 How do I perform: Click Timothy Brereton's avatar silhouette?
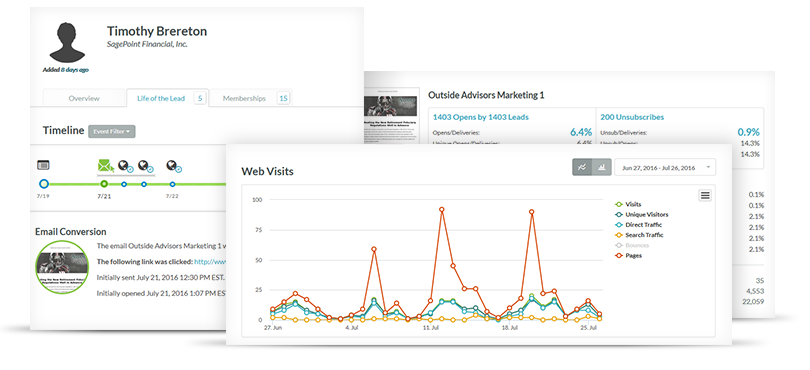coord(67,42)
